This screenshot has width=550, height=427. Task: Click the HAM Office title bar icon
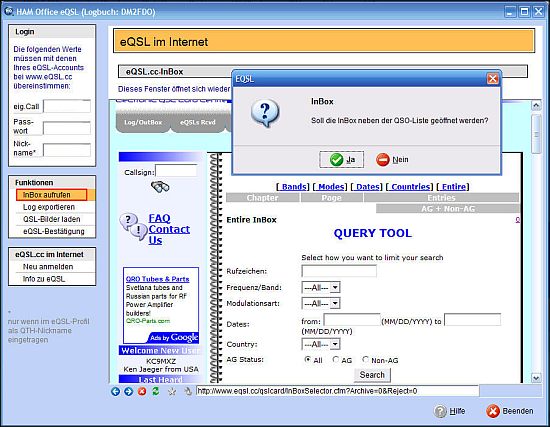coord(9,11)
